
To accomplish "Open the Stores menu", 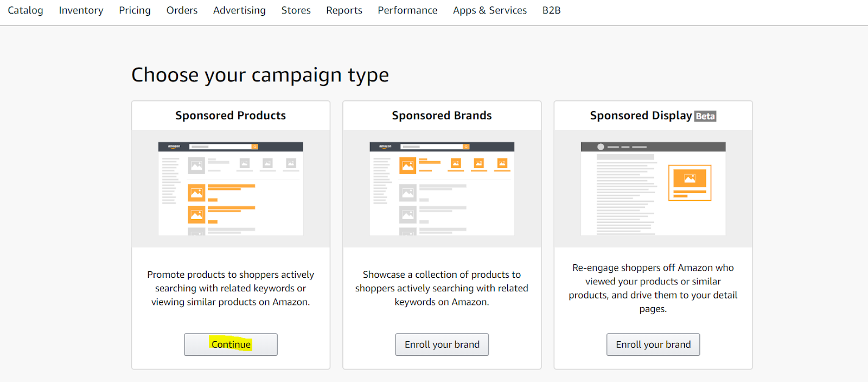I will click(296, 10).
